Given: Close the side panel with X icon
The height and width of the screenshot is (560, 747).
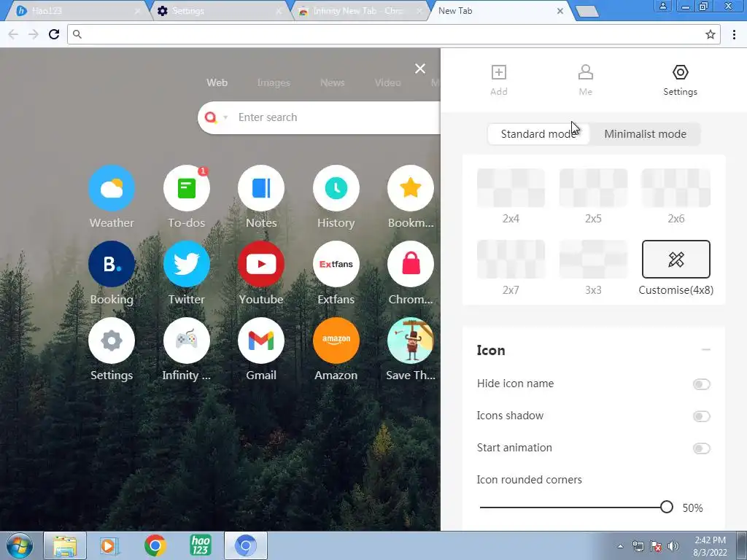Looking at the screenshot, I should 419,69.
